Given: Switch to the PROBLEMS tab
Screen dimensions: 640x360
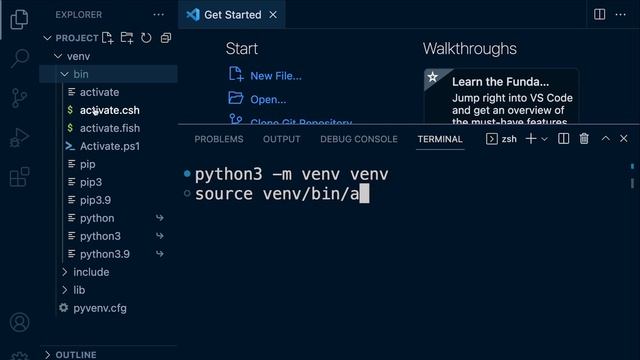Looking at the screenshot, I should (219, 139).
